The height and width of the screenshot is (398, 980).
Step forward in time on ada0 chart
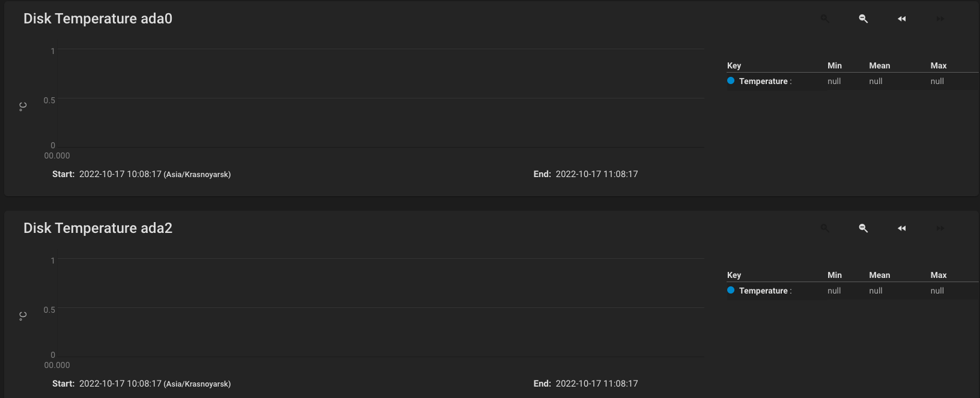940,19
